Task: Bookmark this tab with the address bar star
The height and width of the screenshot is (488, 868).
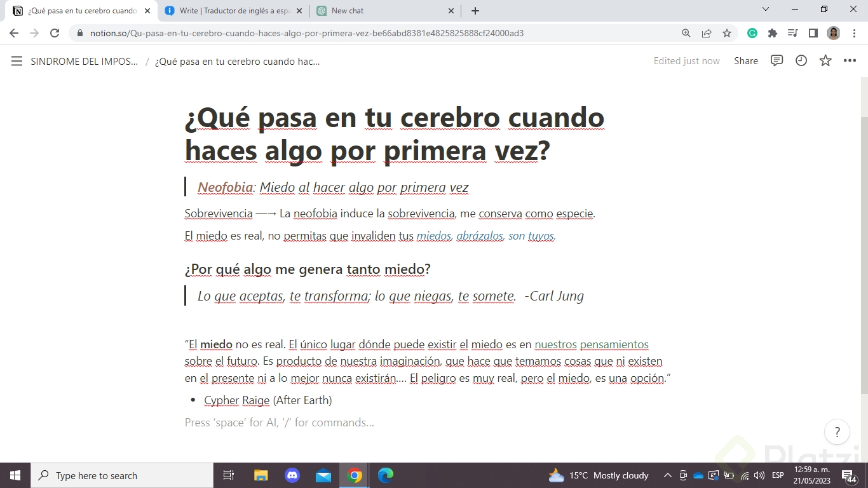Action: pyautogui.click(x=726, y=33)
